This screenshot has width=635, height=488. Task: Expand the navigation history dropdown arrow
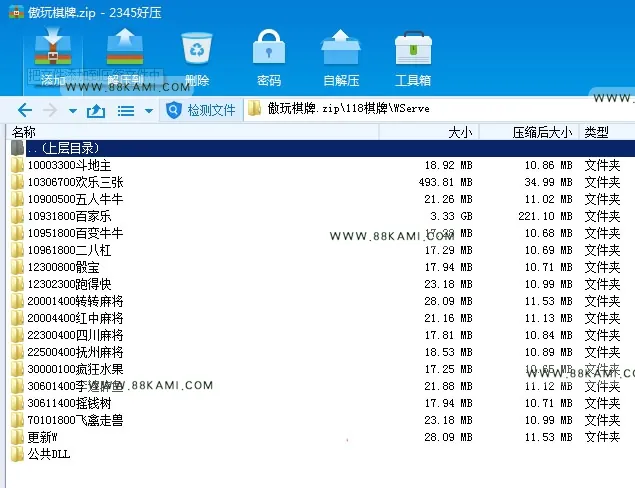coord(73,111)
